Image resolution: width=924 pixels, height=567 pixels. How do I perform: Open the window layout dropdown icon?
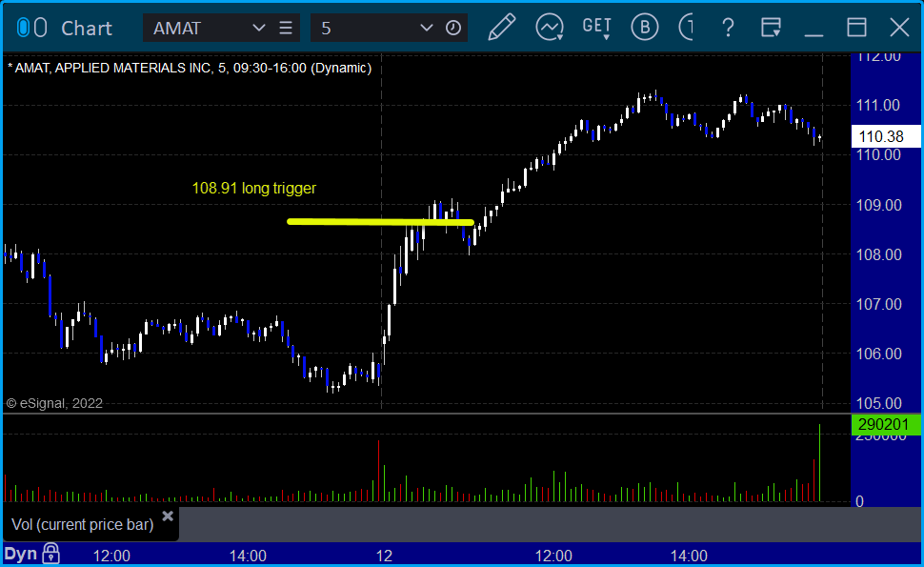coord(771,28)
